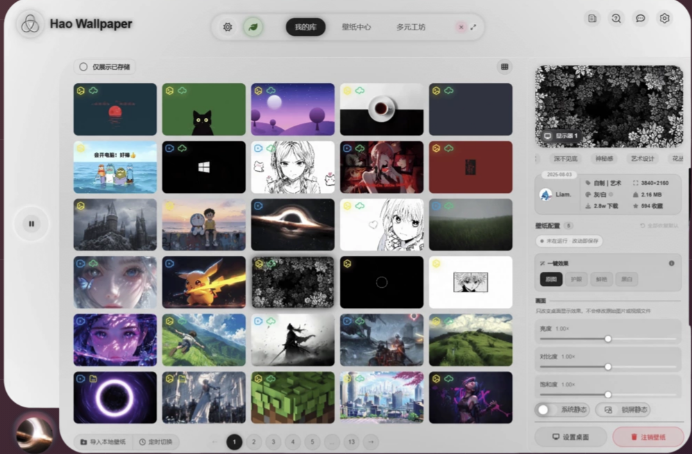The width and height of the screenshot is (692, 454).
Task: Select the 护眼 effect preset
Action: [x=576, y=279]
